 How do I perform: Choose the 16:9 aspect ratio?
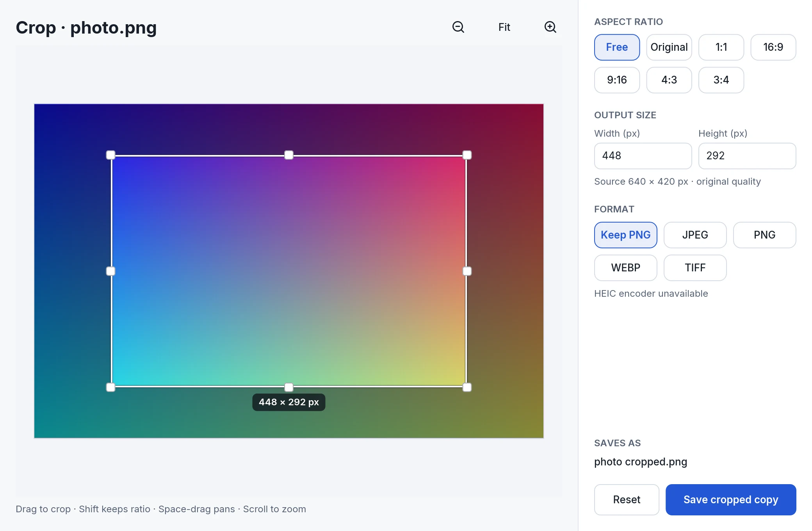click(773, 47)
